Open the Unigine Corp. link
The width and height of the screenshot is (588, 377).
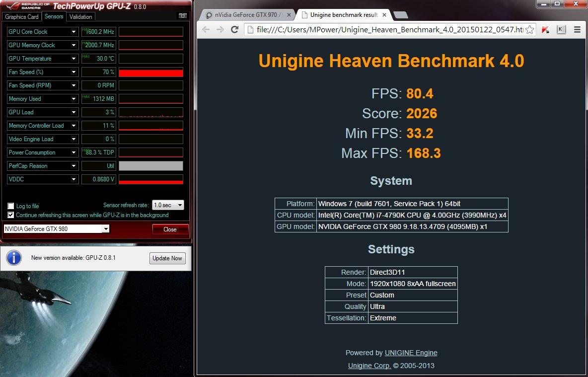pos(369,366)
